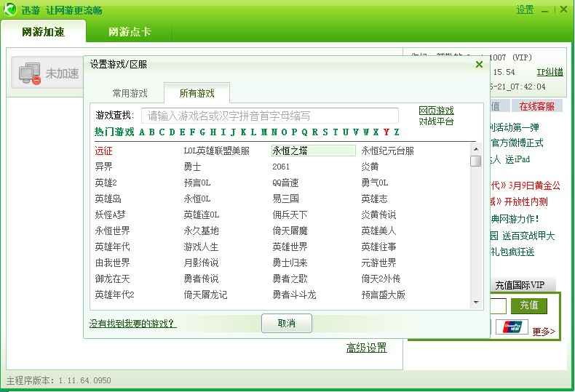The width and height of the screenshot is (575, 392).
Task: Click the game list scrollbar thumb
Action: point(476,161)
